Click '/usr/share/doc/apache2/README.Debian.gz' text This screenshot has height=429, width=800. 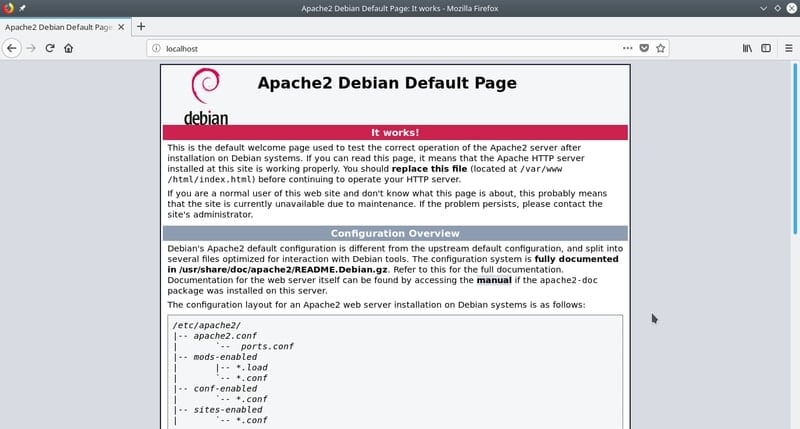(283, 269)
